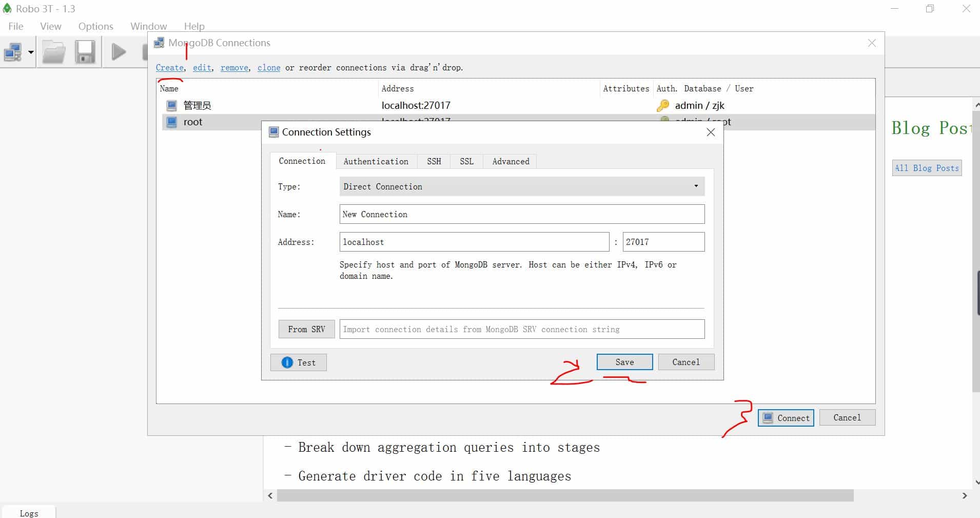Image resolution: width=980 pixels, height=518 pixels.
Task: Click the Name column header
Action: 267,89
